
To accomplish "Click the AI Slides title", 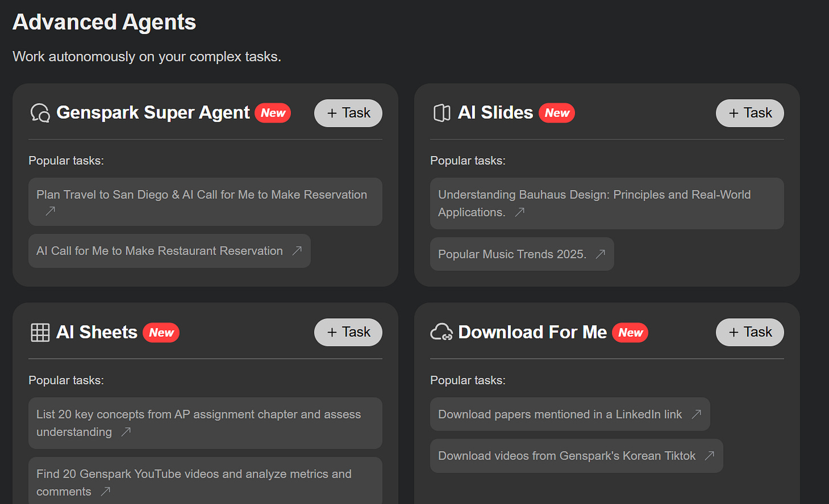I will pyautogui.click(x=495, y=113).
